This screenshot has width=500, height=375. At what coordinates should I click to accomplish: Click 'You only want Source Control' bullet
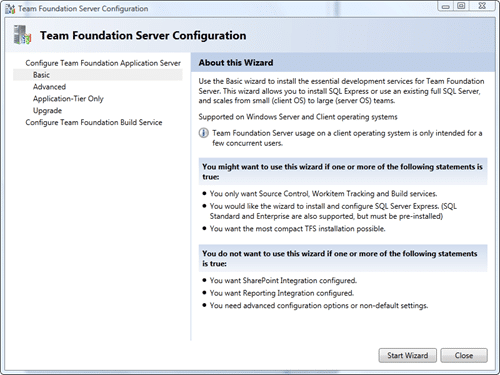[323, 194]
